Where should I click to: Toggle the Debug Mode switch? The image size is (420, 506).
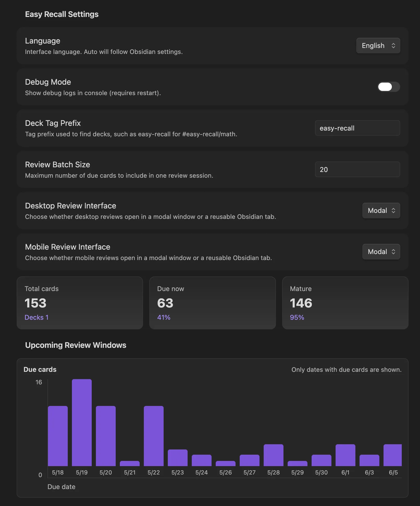click(x=389, y=87)
